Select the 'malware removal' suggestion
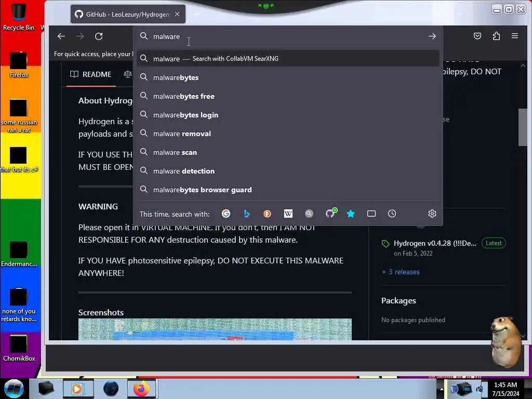Image resolution: width=532 pixels, height=399 pixels. pyautogui.click(x=288, y=134)
